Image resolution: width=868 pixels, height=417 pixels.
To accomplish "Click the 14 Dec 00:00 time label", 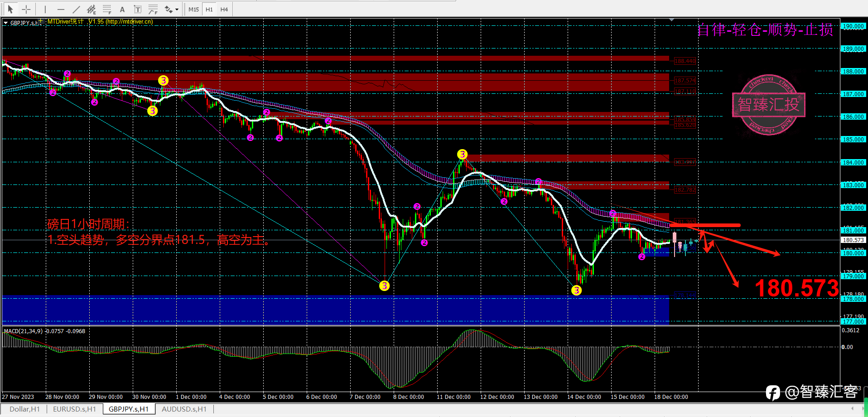I will tap(584, 397).
